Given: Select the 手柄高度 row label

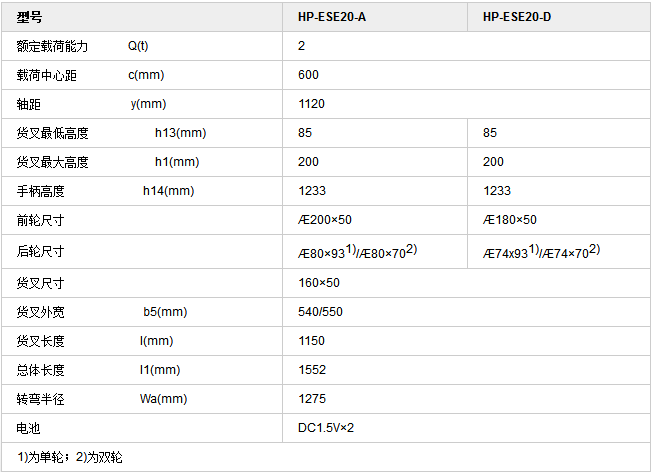Looking at the screenshot, I should [x=40, y=191].
